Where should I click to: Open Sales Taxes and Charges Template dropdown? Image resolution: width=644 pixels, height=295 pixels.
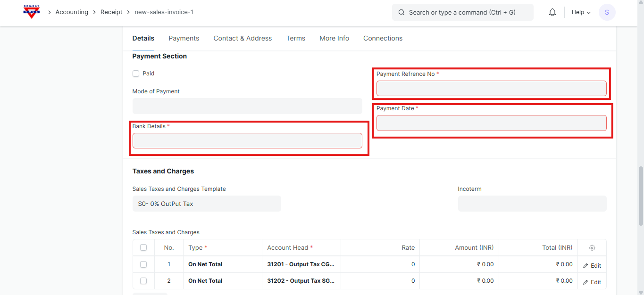207,204
